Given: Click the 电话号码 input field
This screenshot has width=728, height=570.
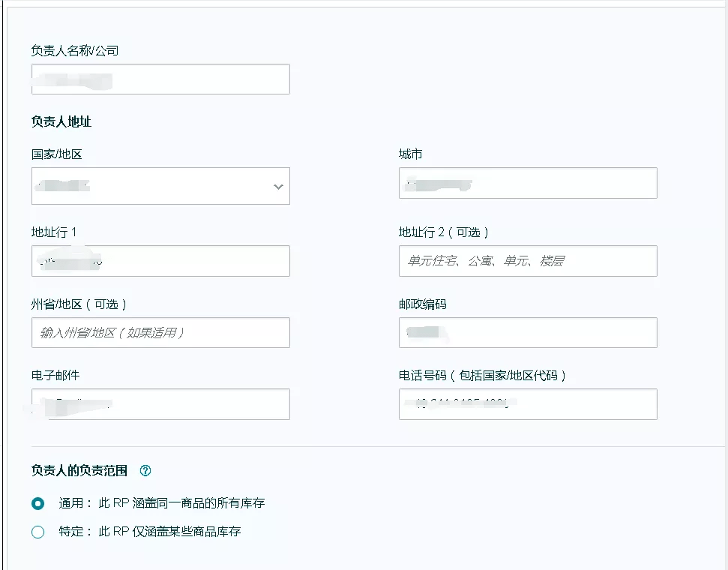Looking at the screenshot, I should (x=528, y=404).
